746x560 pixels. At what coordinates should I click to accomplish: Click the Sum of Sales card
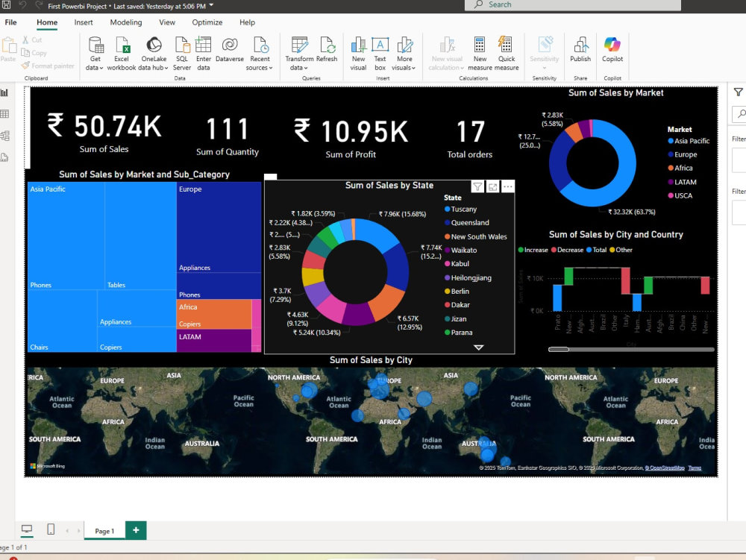pyautogui.click(x=104, y=133)
